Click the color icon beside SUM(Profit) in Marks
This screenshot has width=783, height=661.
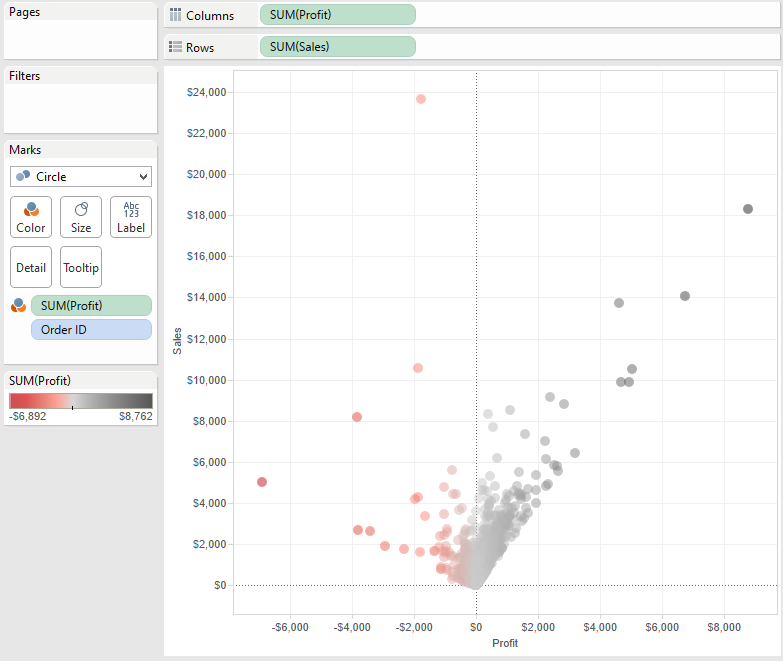pos(18,305)
